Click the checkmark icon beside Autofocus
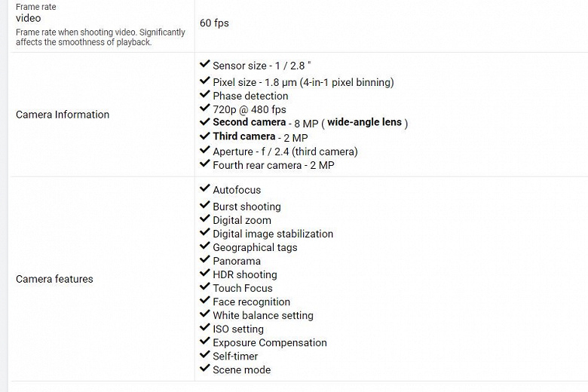 point(204,188)
